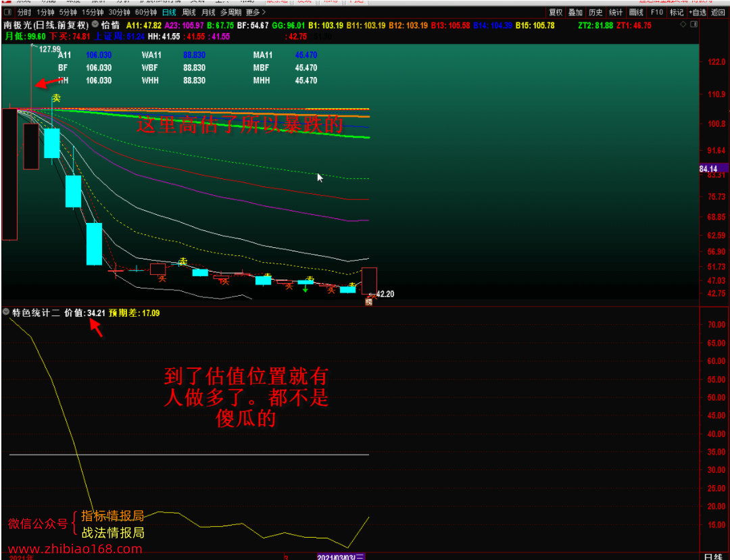Activate the 画线 drawing tool button
730x560 pixels.
pyautogui.click(x=636, y=13)
